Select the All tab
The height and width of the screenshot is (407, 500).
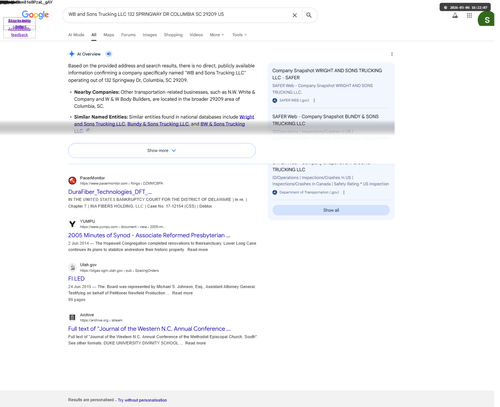pos(94,35)
